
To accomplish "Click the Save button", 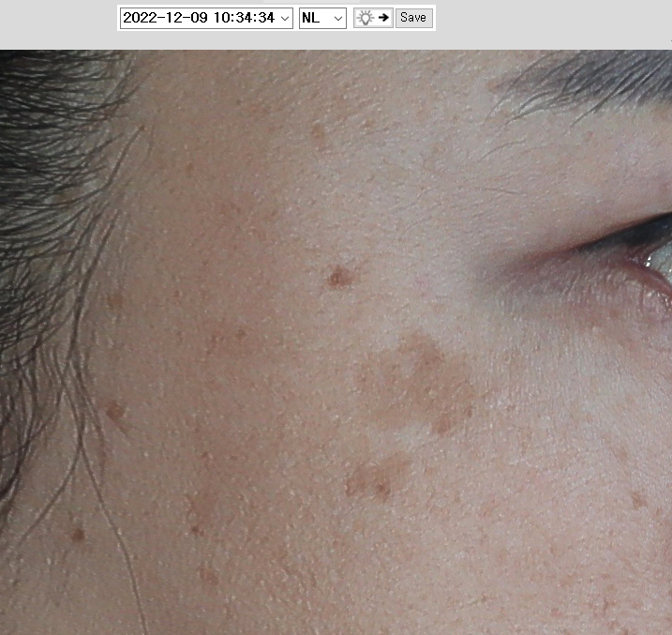I will point(413,18).
